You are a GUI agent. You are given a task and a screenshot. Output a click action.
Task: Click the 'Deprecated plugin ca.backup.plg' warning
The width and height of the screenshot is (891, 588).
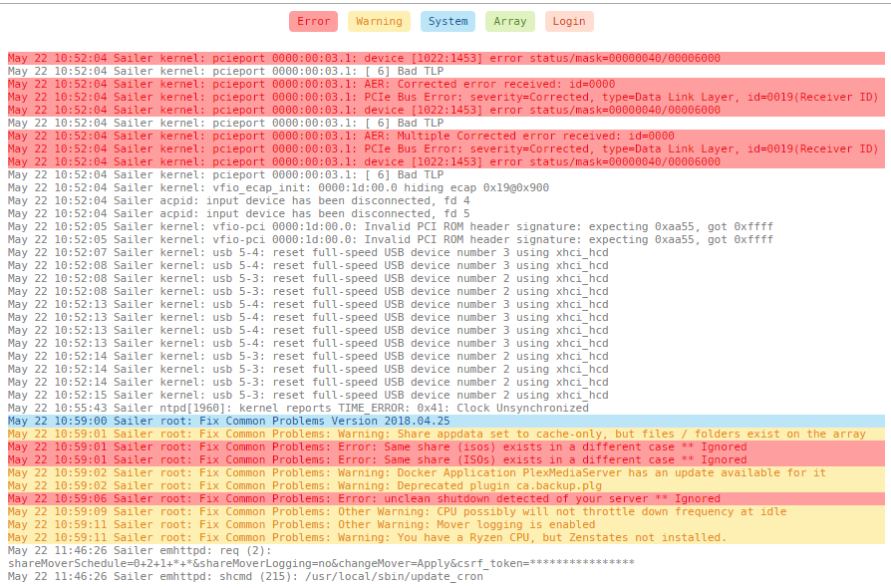[x=446, y=485]
